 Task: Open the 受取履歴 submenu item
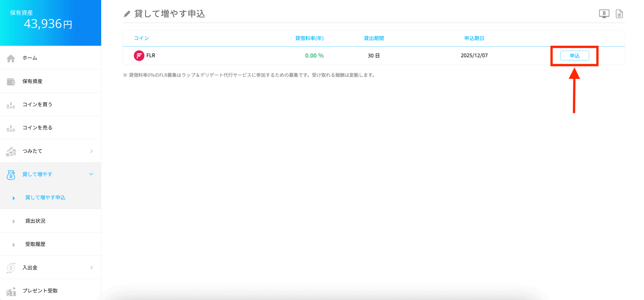tap(35, 244)
